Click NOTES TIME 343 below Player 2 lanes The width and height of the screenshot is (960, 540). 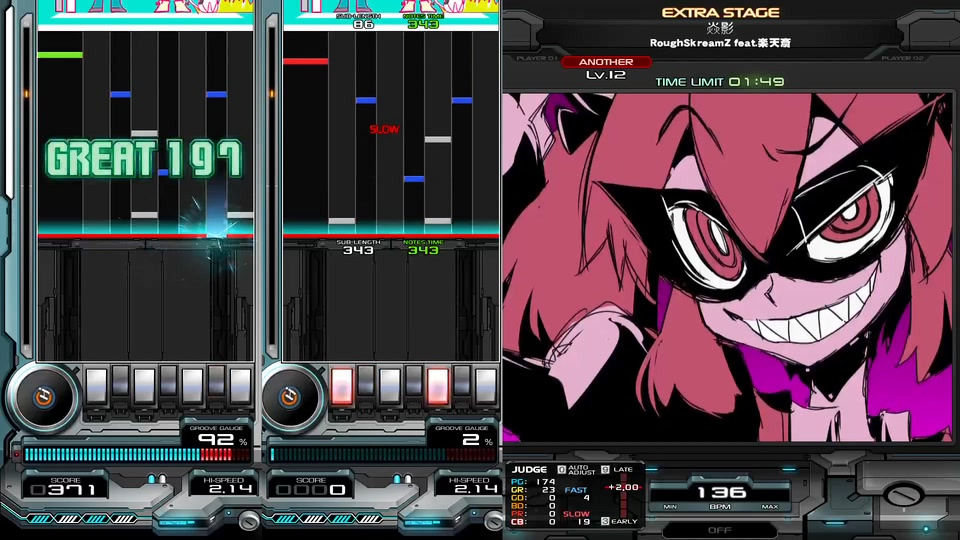click(x=423, y=247)
